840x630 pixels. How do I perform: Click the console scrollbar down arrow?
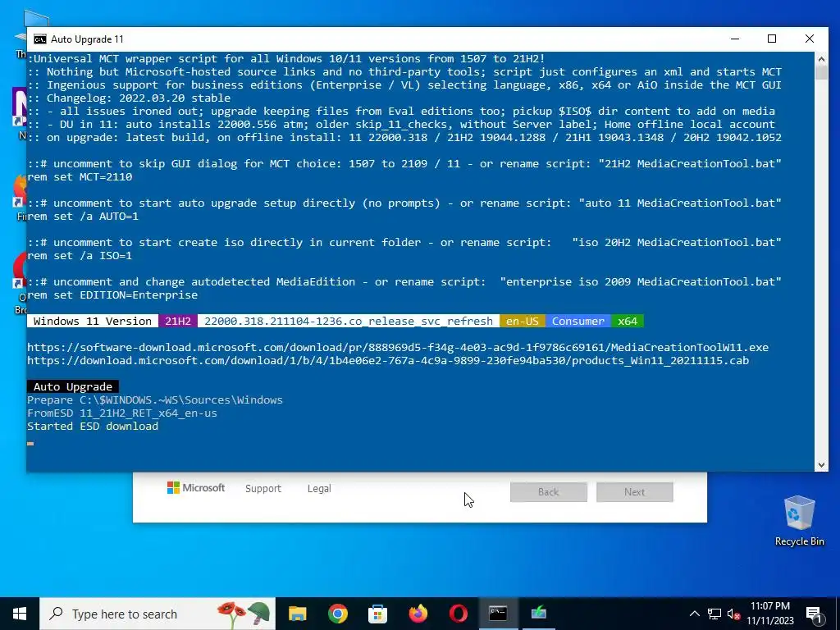[x=821, y=465]
